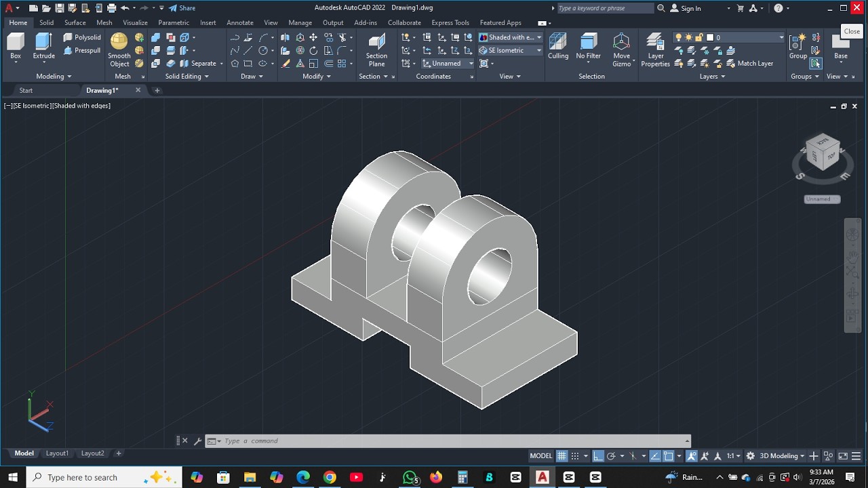Click the ViewCube navigation cube

pyautogui.click(x=823, y=153)
